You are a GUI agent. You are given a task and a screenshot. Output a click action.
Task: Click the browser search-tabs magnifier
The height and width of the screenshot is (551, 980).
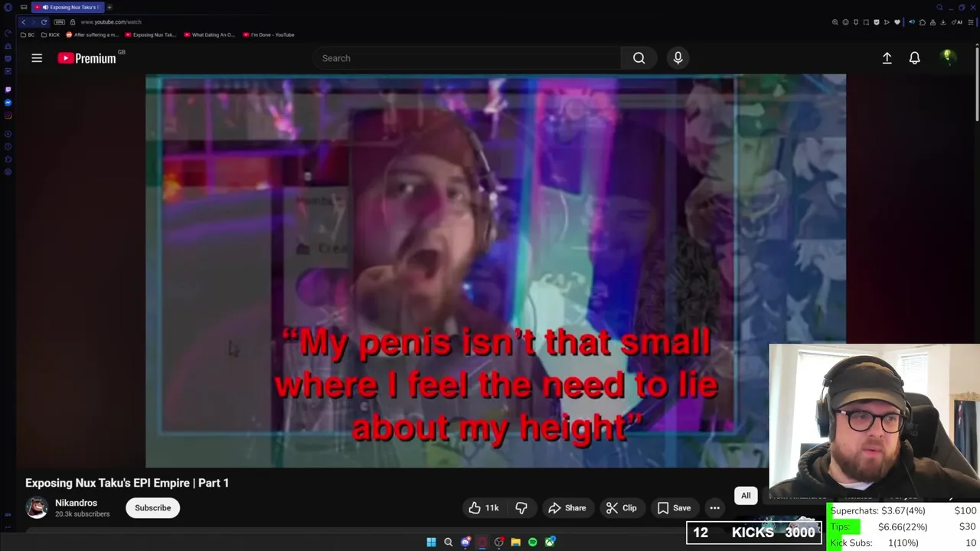coord(939,7)
